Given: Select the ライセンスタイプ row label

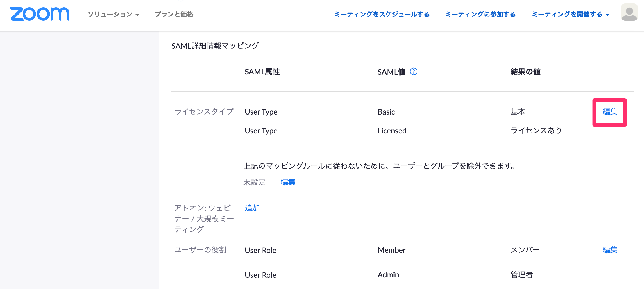Looking at the screenshot, I should (x=204, y=111).
